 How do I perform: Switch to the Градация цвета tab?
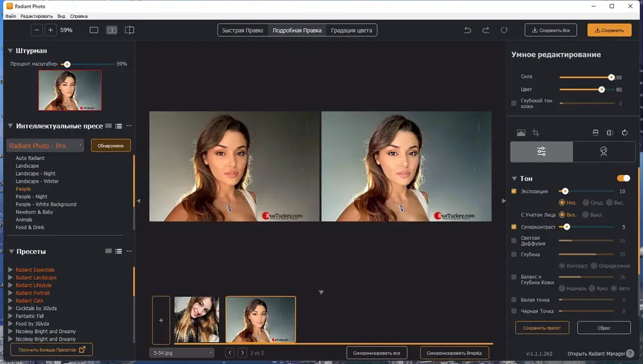(352, 30)
